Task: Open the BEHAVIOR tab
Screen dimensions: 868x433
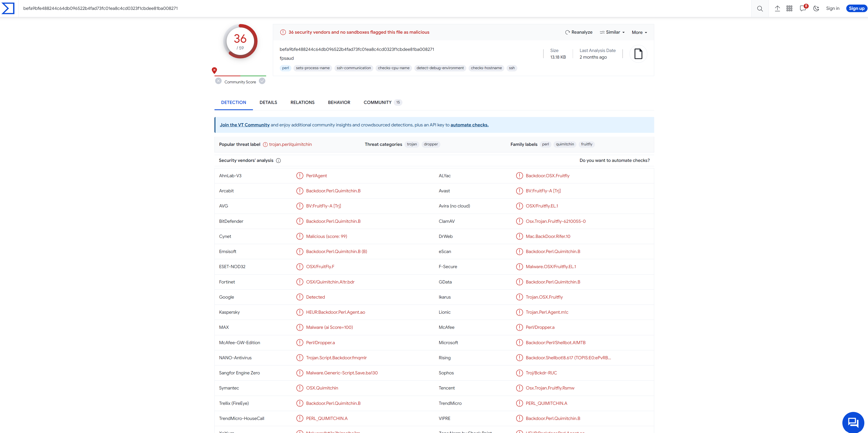Action: point(339,102)
